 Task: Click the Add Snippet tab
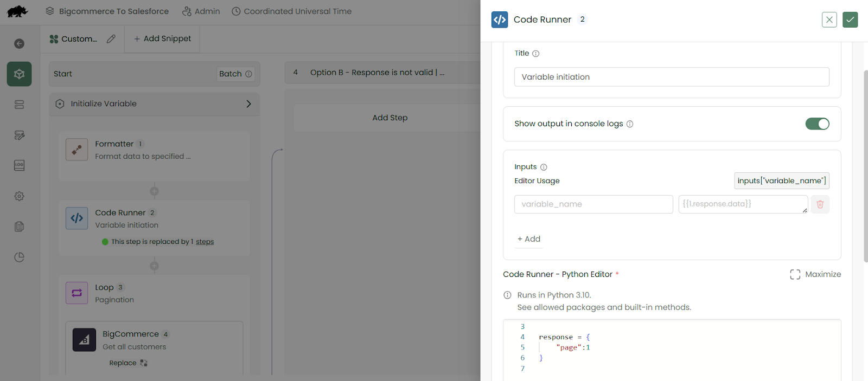(x=162, y=39)
